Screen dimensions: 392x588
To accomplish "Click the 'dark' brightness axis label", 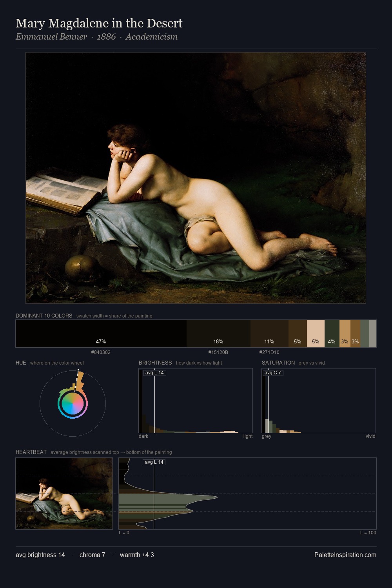I will coord(143,436).
